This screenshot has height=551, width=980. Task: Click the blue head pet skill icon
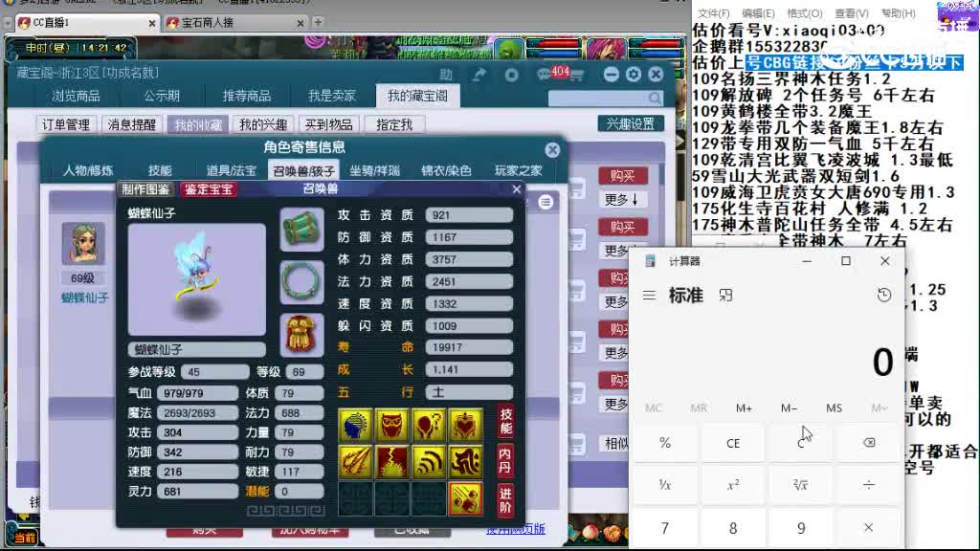tap(352, 423)
